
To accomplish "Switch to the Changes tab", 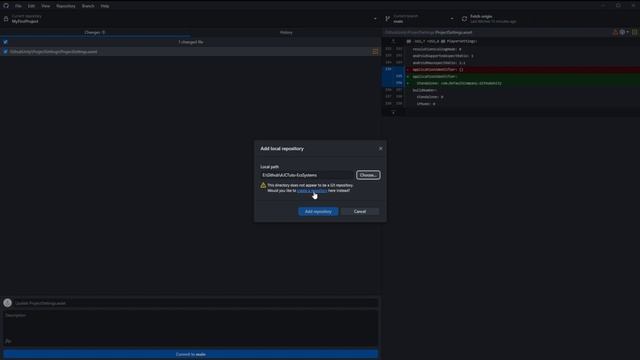I will pyautogui.click(x=95, y=32).
